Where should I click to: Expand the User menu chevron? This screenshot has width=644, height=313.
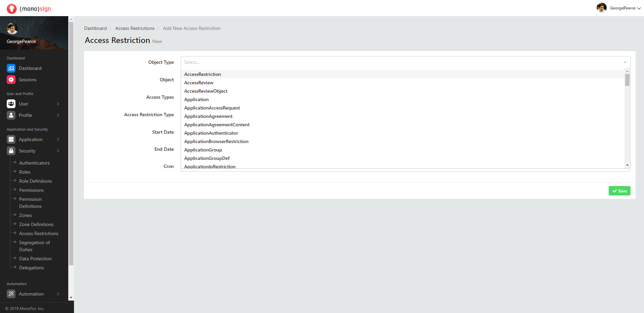pos(58,104)
